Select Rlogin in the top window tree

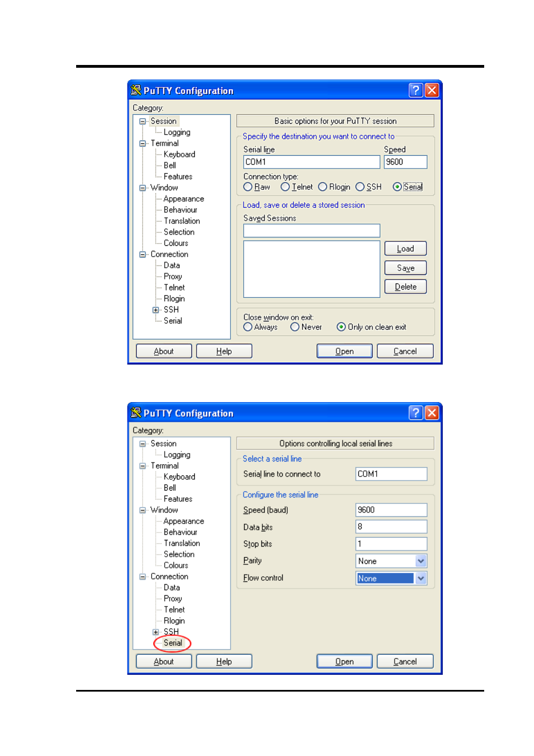click(x=174, y=298)
